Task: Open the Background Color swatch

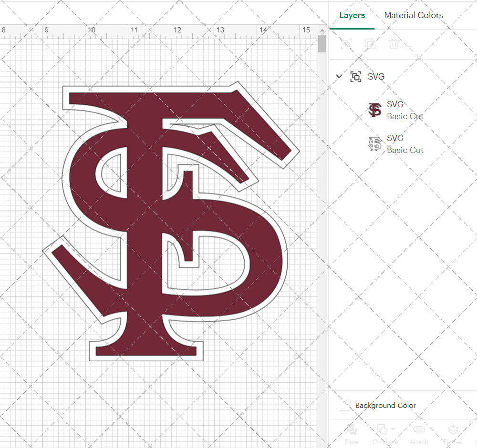Action: 344,405
